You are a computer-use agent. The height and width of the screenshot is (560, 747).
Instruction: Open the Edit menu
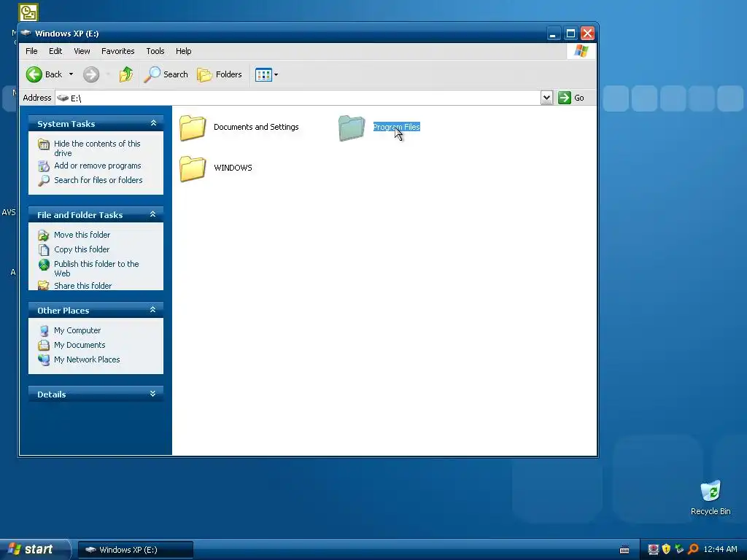[55, 51]
